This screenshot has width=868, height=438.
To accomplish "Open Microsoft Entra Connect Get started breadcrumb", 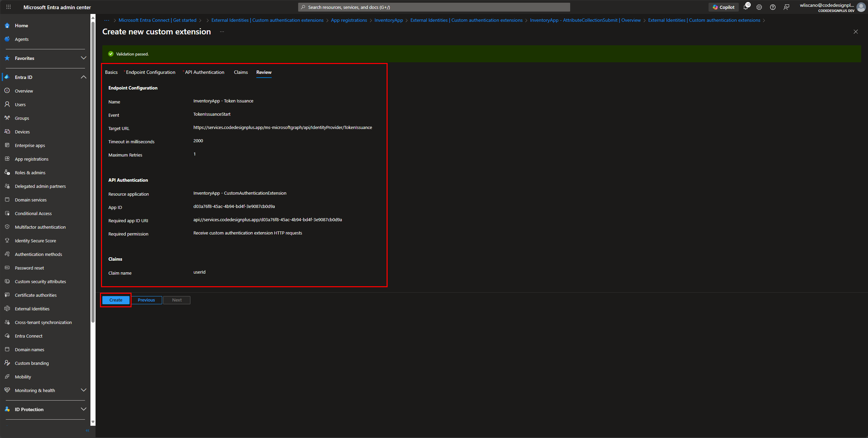I will point(157,20).
